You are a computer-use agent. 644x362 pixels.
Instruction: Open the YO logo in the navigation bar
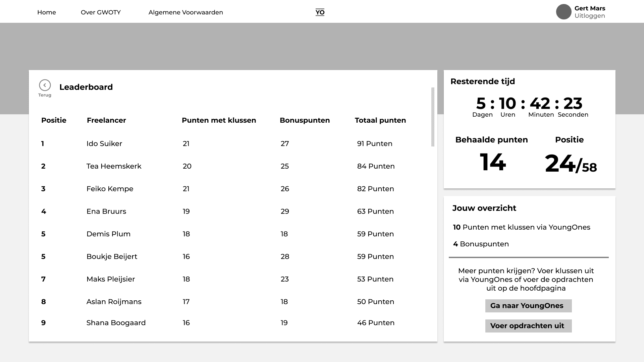pyautogui.click(x=320, y=12)
